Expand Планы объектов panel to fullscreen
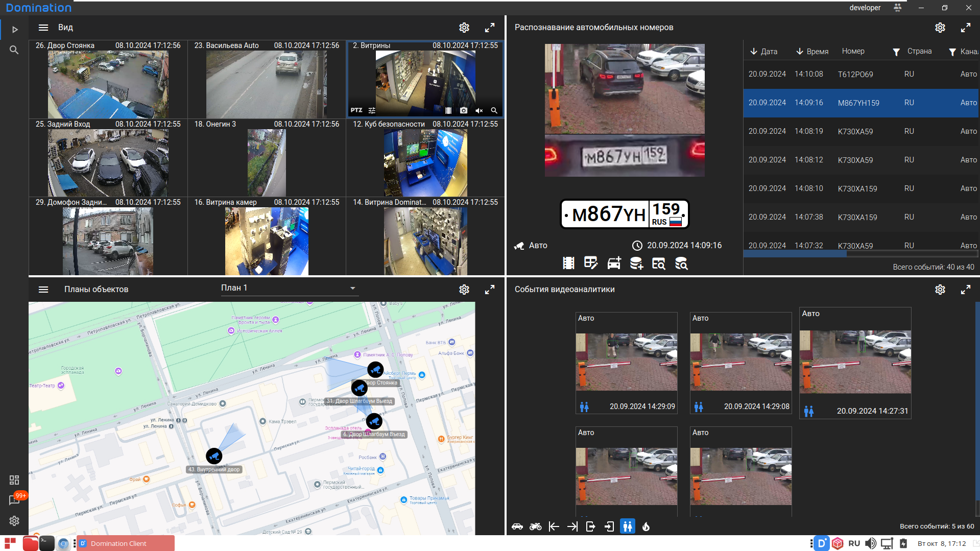This screenshot has height=551, width=980. (x=490, y=290)
